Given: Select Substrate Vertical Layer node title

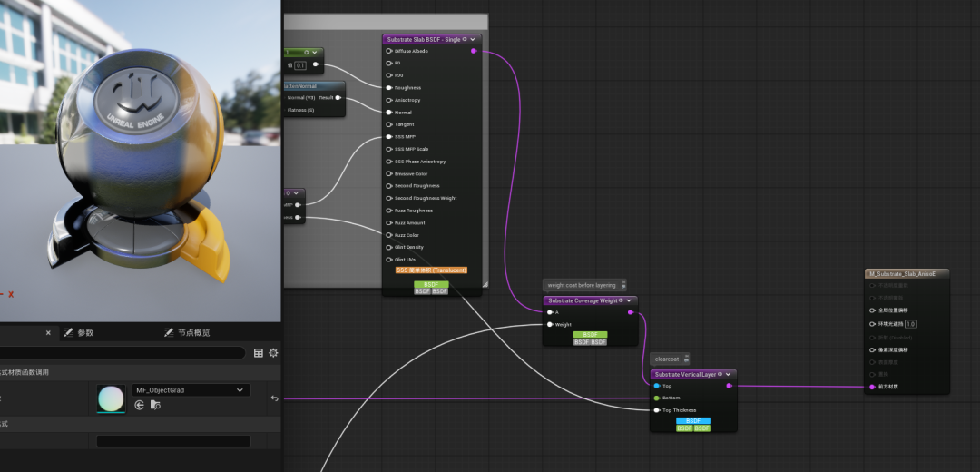Looking at the screenshot, I should pyautogui.click(x=685, y=375).
